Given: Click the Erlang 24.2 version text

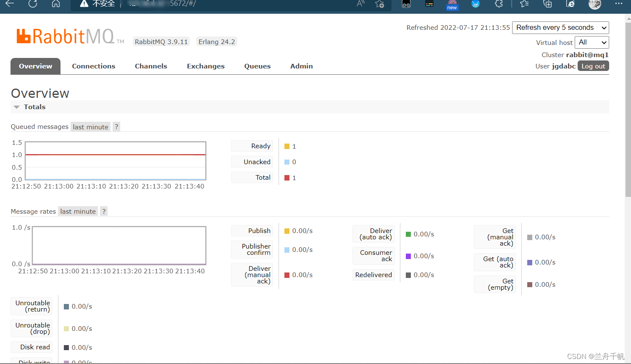Looking at the screenshot, I should click(x=217, y=42).
